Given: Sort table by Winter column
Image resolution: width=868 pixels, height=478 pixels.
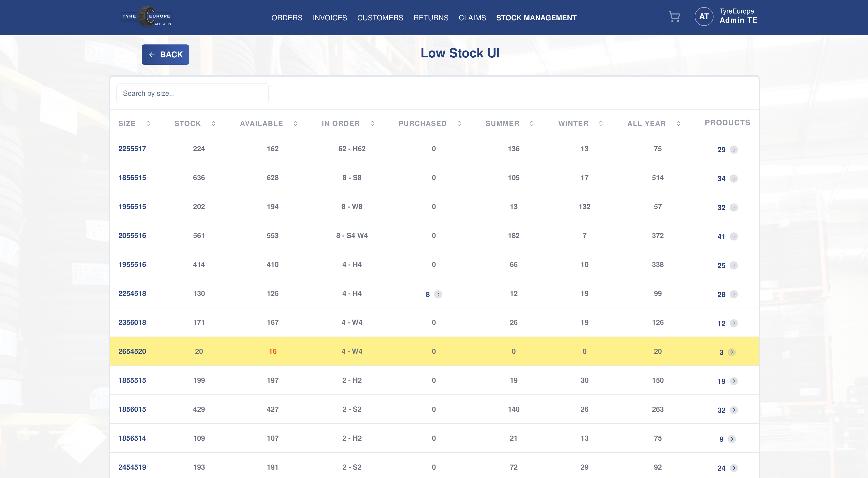Looking at the screenshot, I should [x=601, y=124].
